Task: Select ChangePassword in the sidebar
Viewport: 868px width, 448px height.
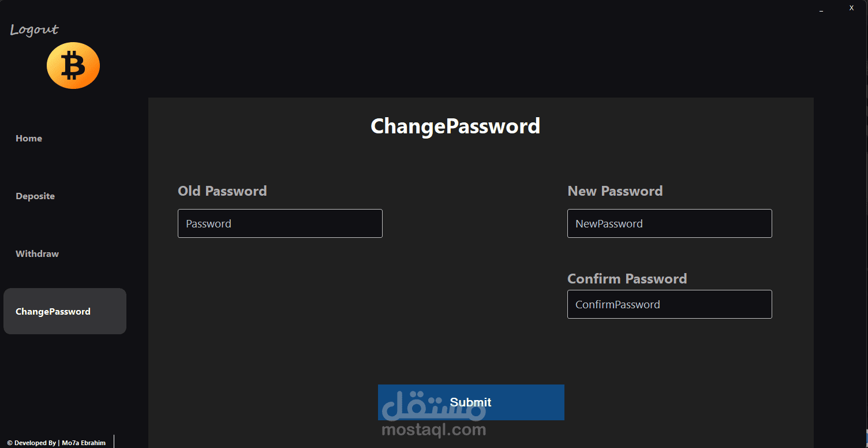Action: pyautogui.click(x=65, y=311)
